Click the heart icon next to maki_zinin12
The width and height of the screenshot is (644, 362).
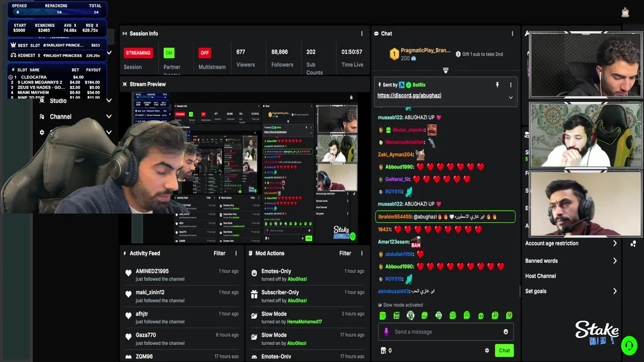point(128,295)
